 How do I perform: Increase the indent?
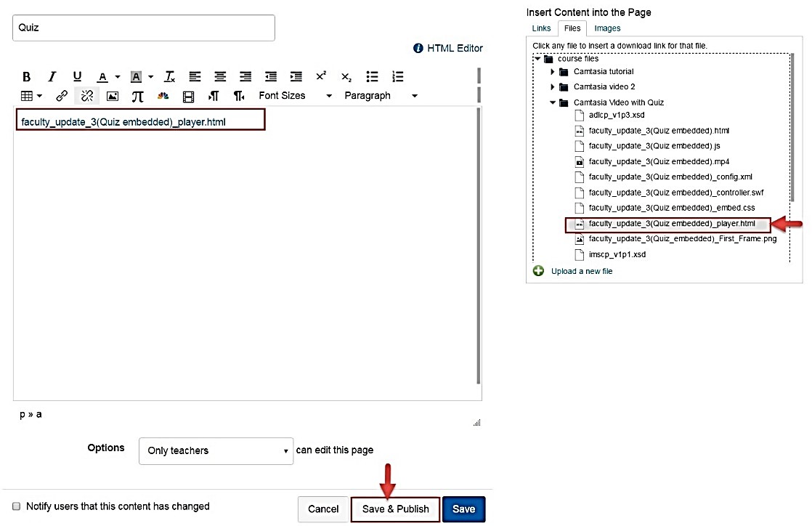tap(296, 77)
